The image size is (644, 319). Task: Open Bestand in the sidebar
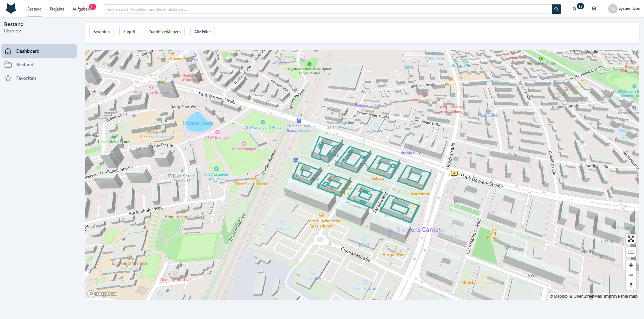pos(39,65)
